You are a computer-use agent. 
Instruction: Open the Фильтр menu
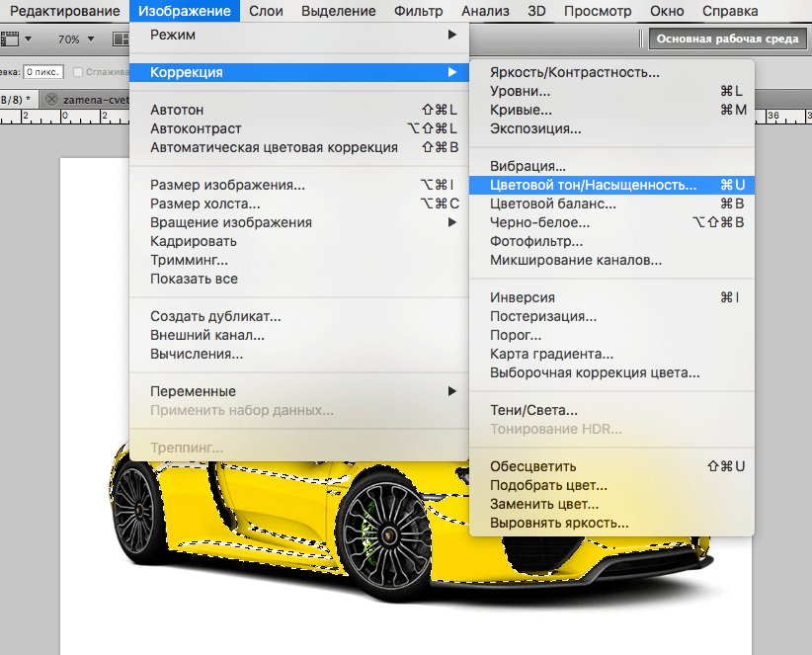[x=418, y=11]
